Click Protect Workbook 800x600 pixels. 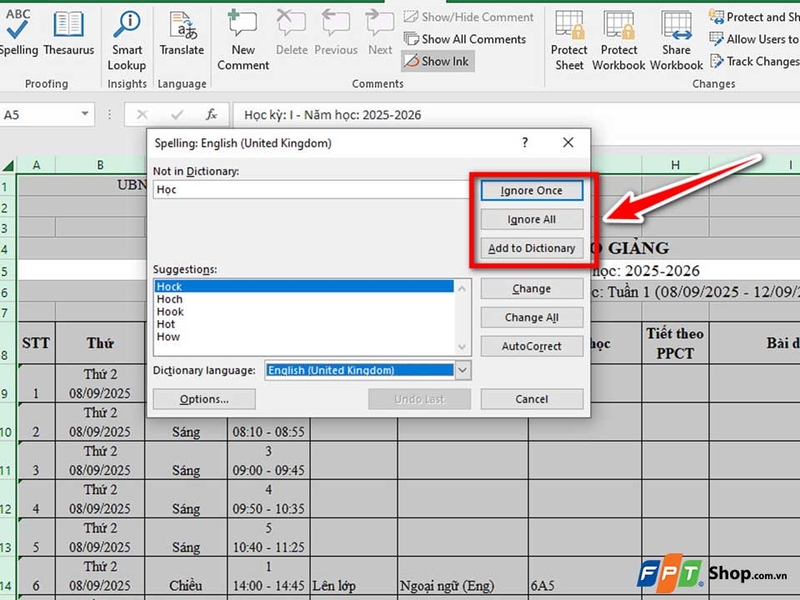[619, 40]
